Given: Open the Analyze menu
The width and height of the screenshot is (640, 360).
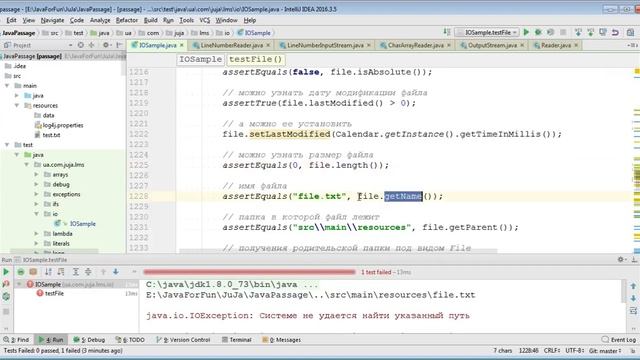Looking at the screenshot, I should 100,20.
